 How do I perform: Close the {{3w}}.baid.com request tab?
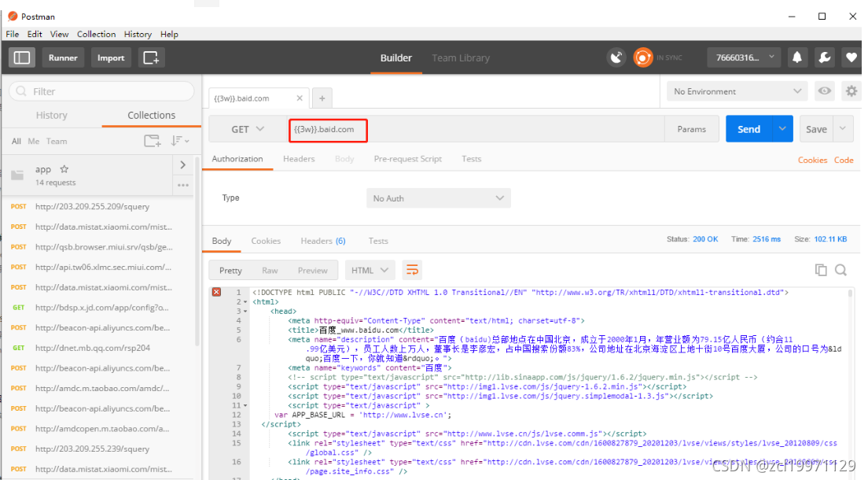300,98
